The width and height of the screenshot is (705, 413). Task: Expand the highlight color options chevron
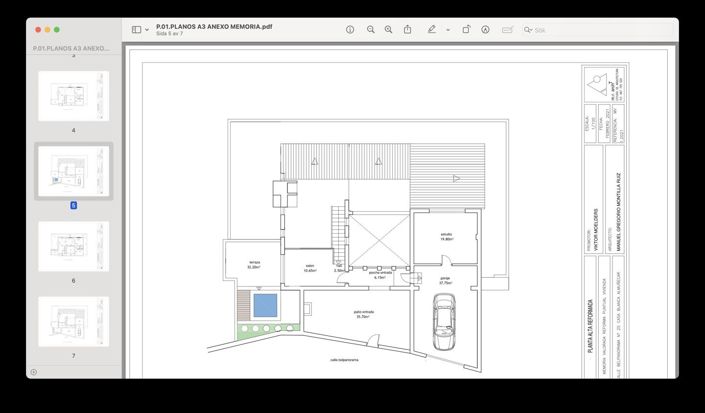tap(447, 30)
